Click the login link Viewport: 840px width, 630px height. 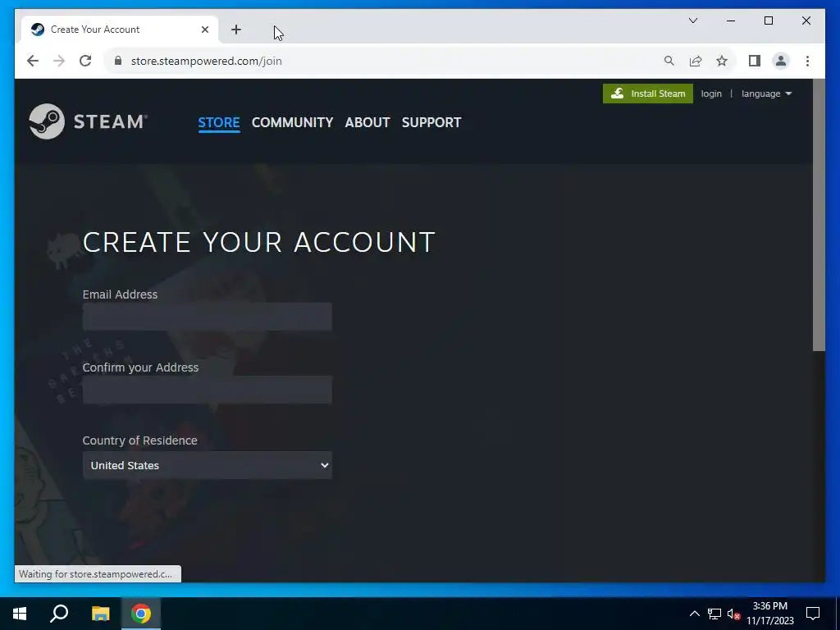(711, 94)
